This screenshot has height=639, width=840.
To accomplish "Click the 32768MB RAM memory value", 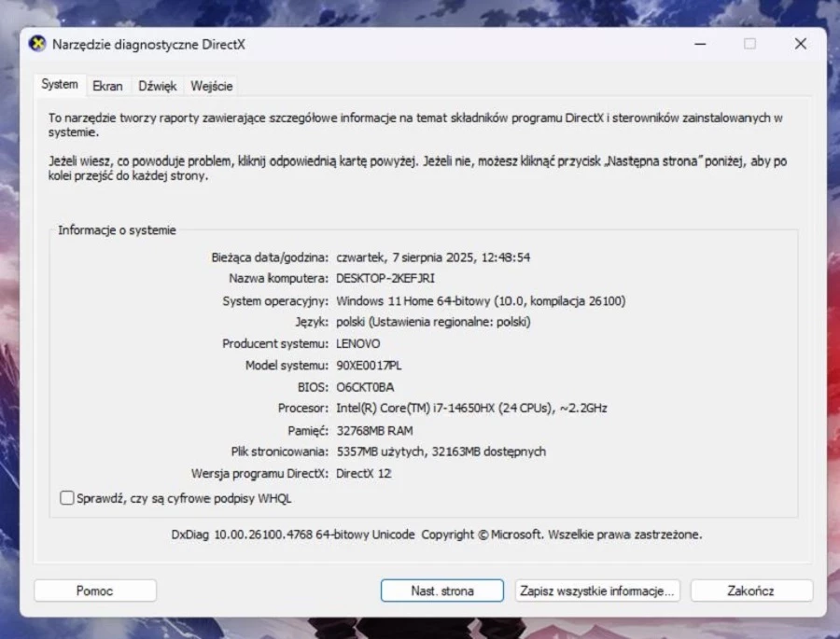I will [x=374, y=430].
